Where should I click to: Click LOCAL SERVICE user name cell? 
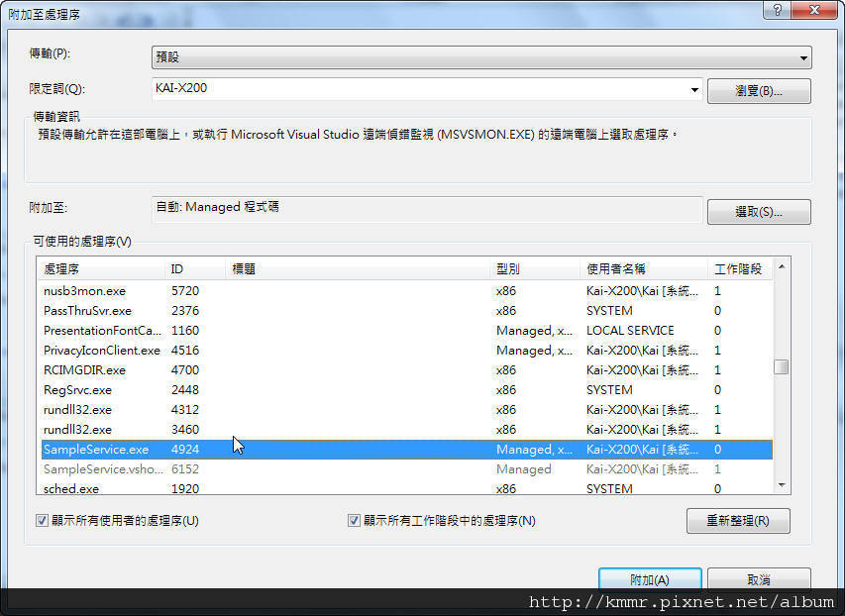click(630, 331)
